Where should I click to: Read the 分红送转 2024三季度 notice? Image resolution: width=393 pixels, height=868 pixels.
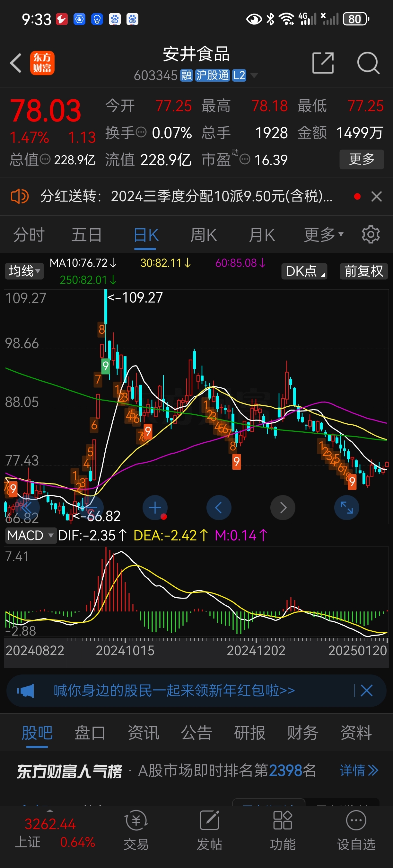187,196
